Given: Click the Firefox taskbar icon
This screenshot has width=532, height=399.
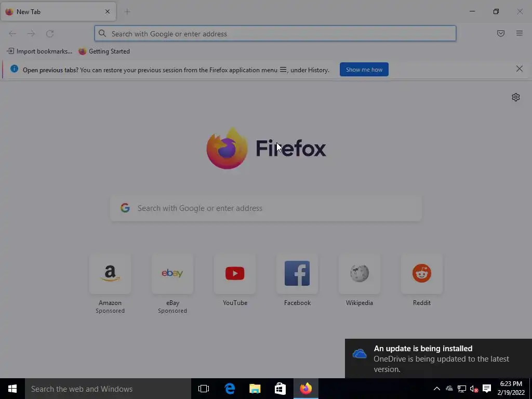Looking at the screenshot, I should 305,389.
